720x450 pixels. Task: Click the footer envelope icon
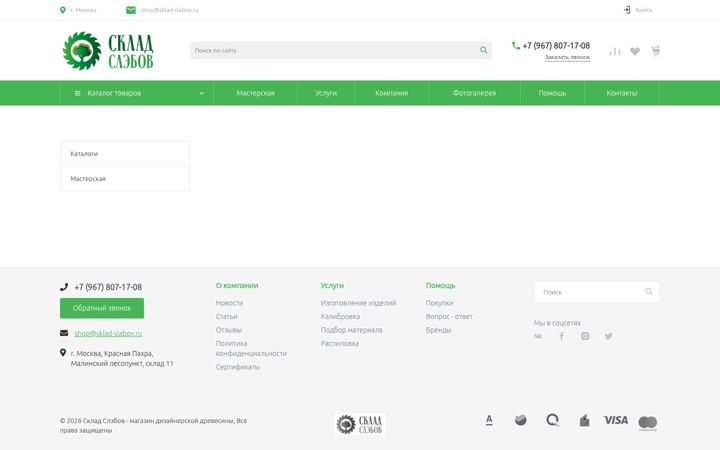64,333
